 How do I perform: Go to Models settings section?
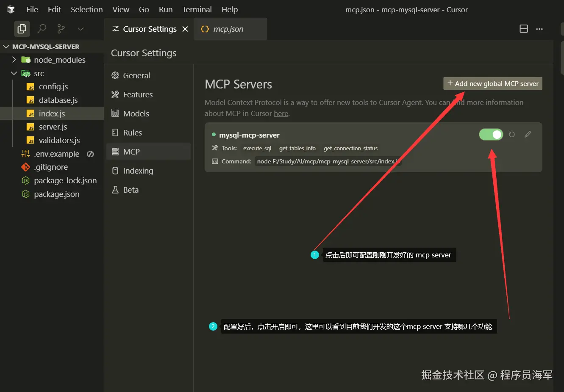click(148, 113)
